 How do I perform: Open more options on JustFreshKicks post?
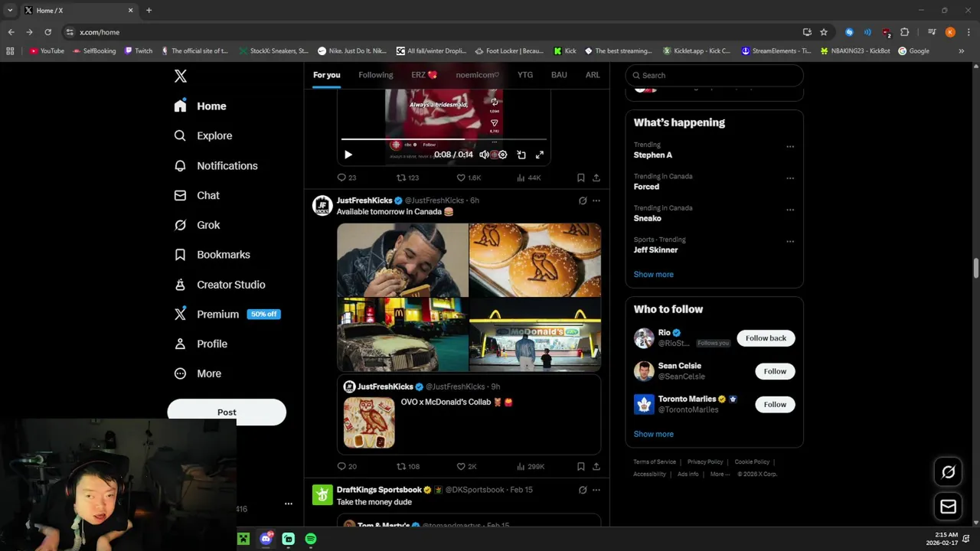(x=596, y=201)
